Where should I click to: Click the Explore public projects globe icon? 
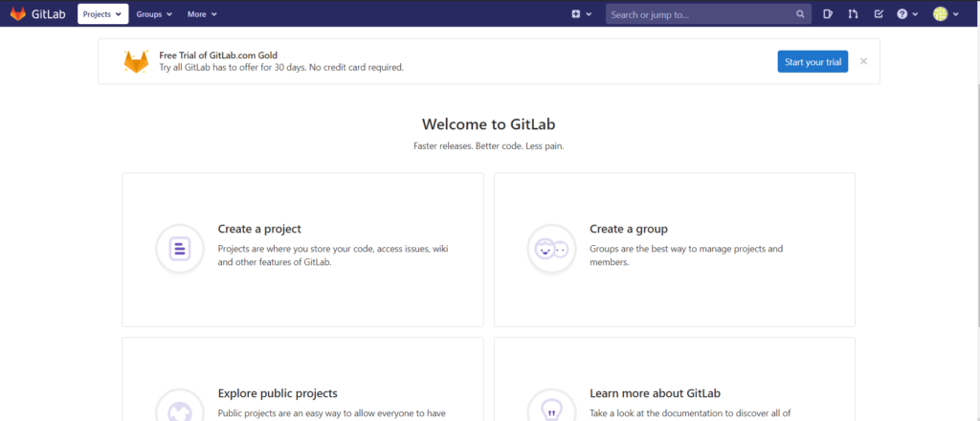pyautogui.click(x=180, y=406)
